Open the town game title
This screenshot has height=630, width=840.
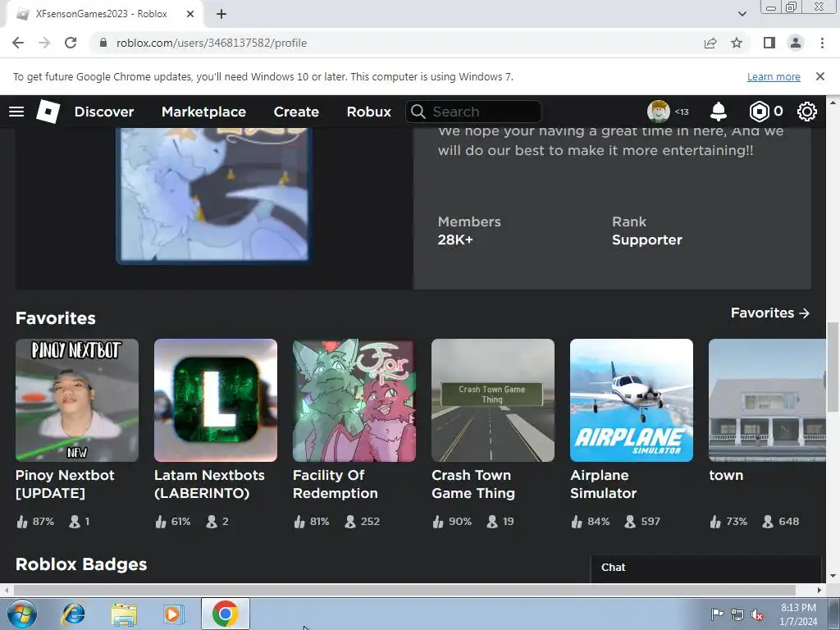tap(727, 475)
